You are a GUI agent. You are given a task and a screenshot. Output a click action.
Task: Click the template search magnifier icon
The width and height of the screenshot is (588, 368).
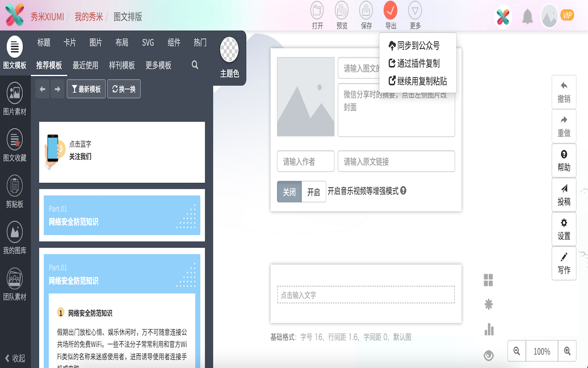[x=195, y=65]
